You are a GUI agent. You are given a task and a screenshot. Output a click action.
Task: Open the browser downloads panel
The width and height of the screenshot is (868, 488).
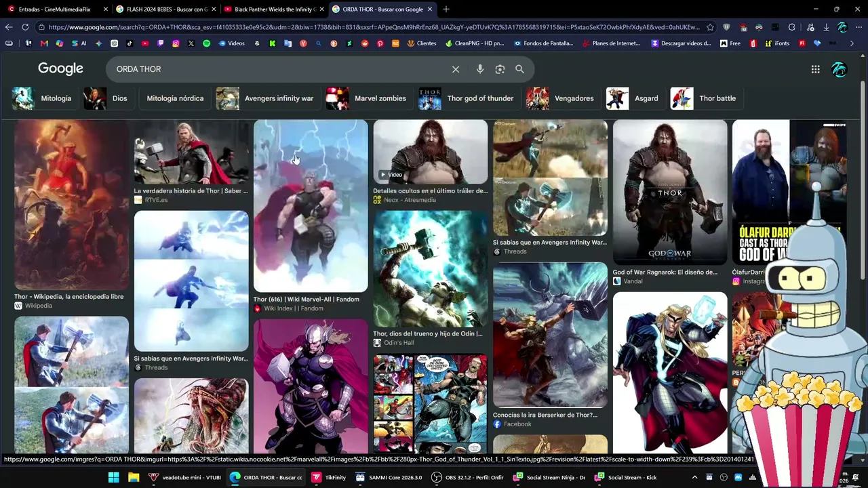826,27
